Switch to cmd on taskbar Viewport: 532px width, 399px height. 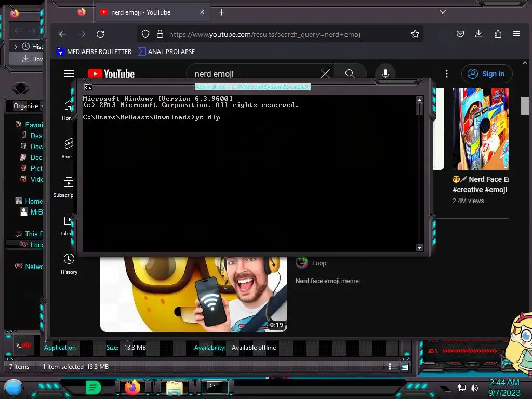tap(215, 387)
